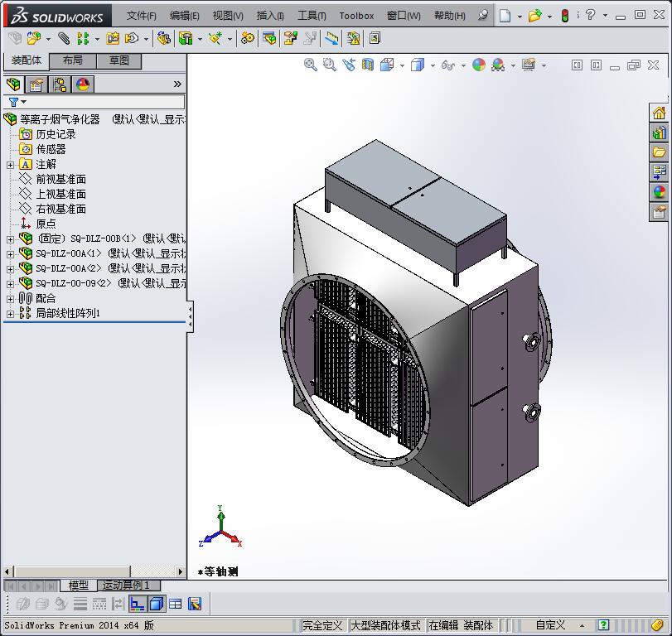Open SolidWorks Resources home icon in task pane
The width and height of the screenshot is (672, 636).
659,113
